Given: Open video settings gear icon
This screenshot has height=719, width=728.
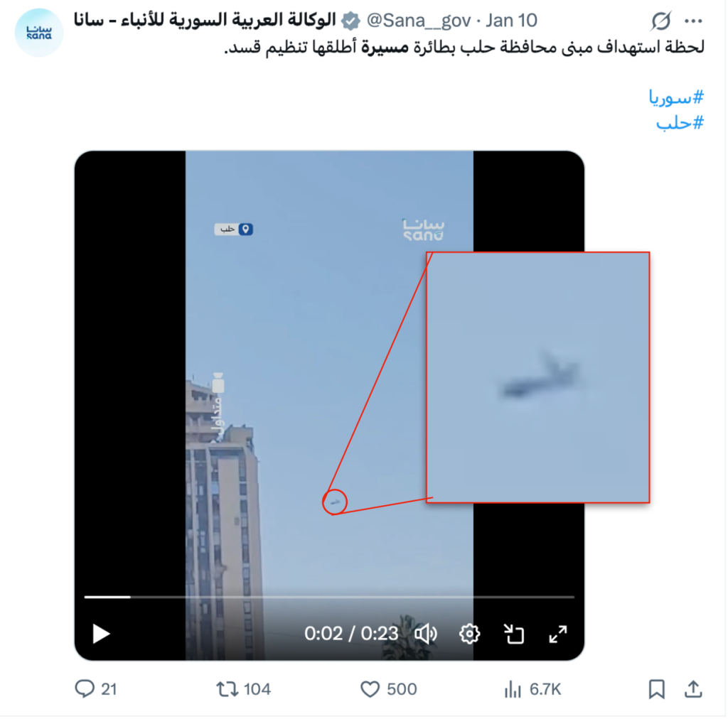Looking at the screenshot, I should coord(470,634).
